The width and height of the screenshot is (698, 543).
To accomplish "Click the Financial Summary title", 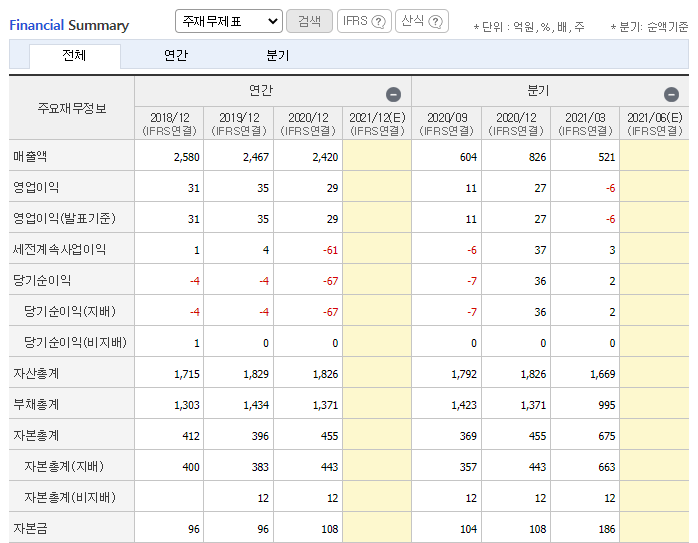I will point(69,25).
